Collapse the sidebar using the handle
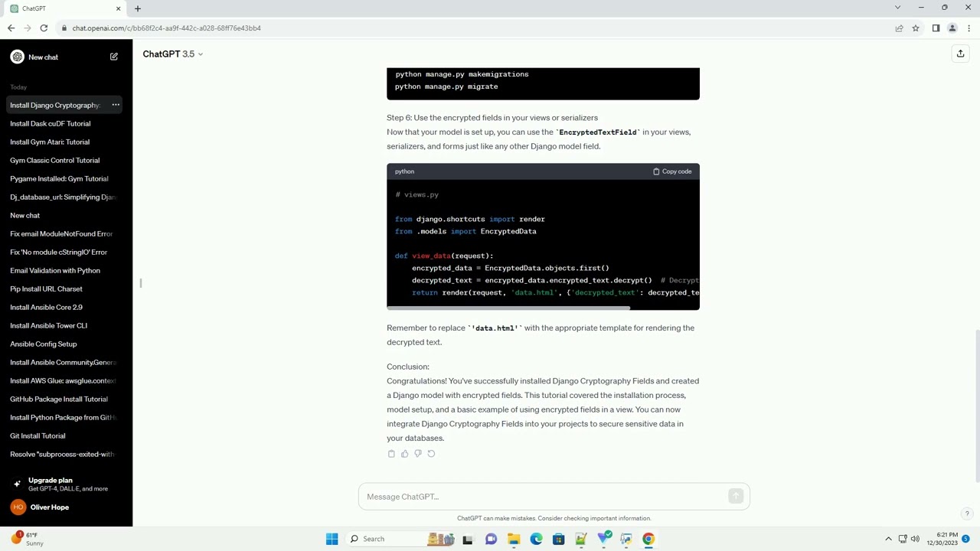This screenshot has width=980, height=551. pyautogui.click(x=141, y=283)
